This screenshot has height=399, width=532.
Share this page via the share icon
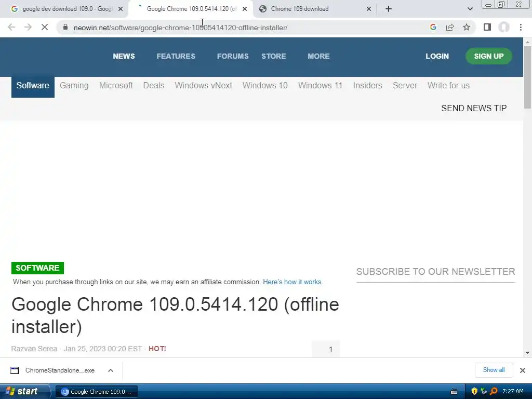tap(450, 27)
